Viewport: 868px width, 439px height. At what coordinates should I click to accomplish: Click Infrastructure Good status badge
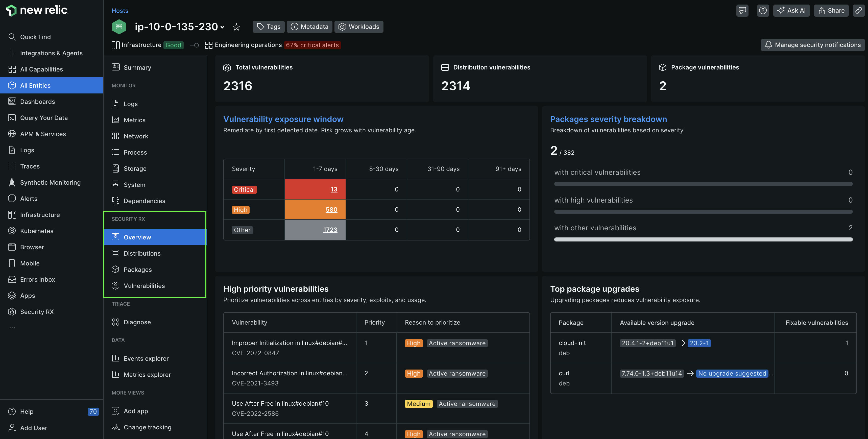coord(173,45)
